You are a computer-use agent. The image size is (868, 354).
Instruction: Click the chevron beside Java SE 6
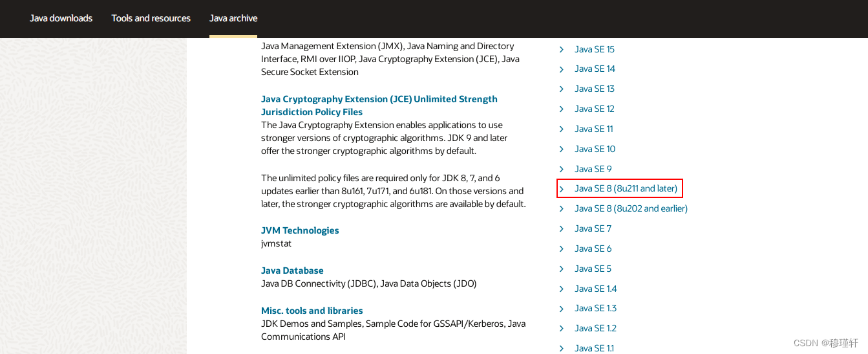tap(561, 249)
